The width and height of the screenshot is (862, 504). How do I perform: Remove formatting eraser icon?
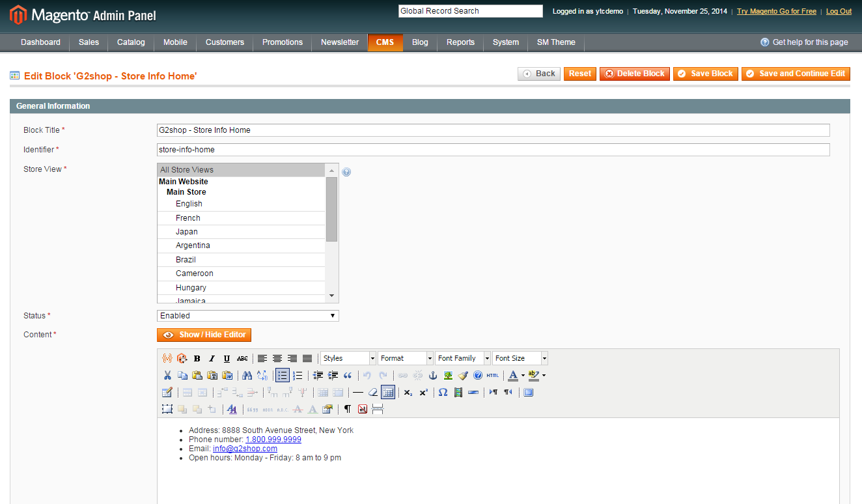[373, 393]
